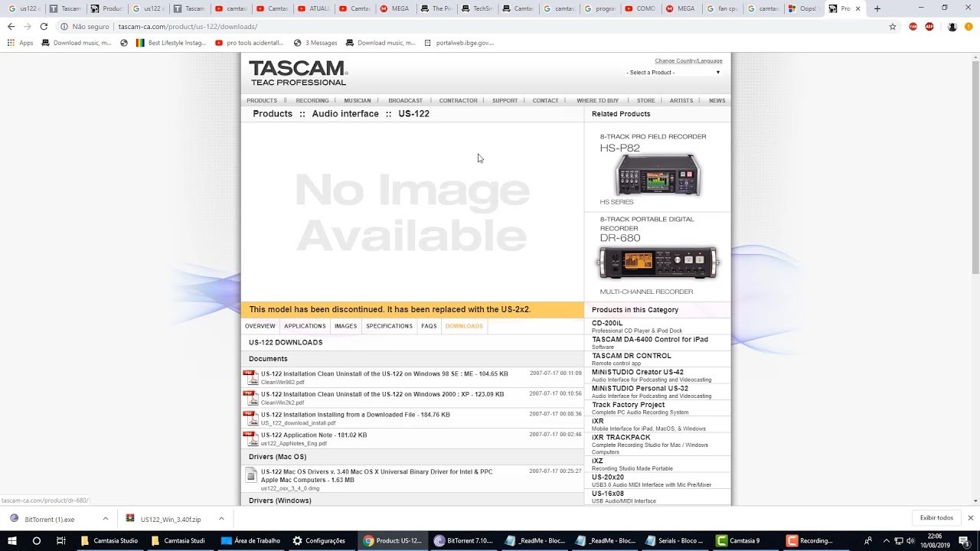Open the Chrome menu with three dots
The image size is (980, 551).
pos(969,26)
